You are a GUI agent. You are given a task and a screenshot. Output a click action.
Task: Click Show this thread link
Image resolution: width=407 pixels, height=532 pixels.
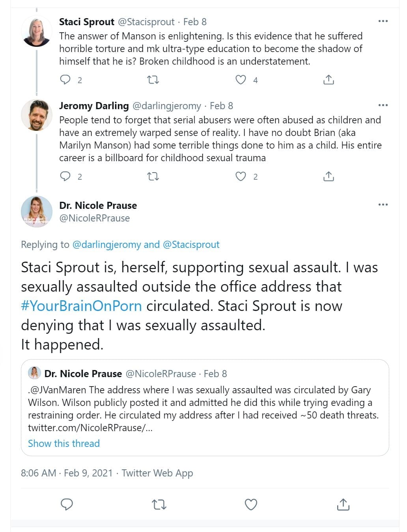[x=64, y=443]
